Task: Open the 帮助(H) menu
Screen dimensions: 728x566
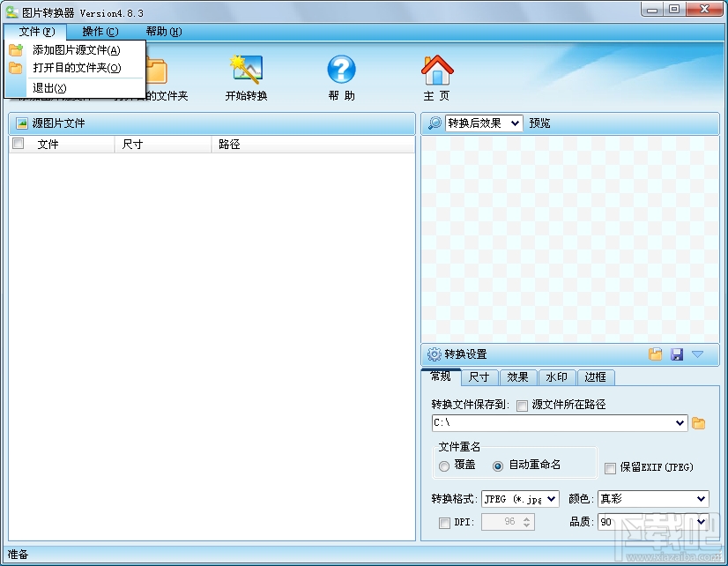Action: (x=162, y=31)
